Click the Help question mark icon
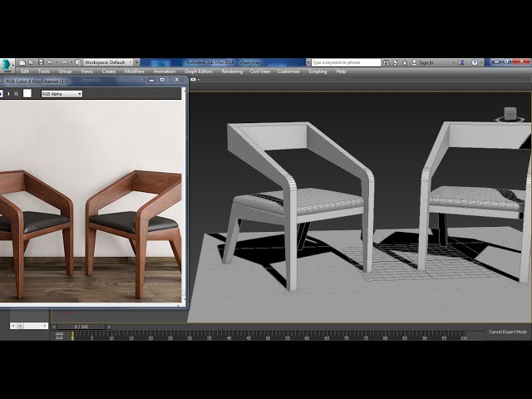Image resolution: width=532 pixels, height=399 pixels. click(475, 62)
